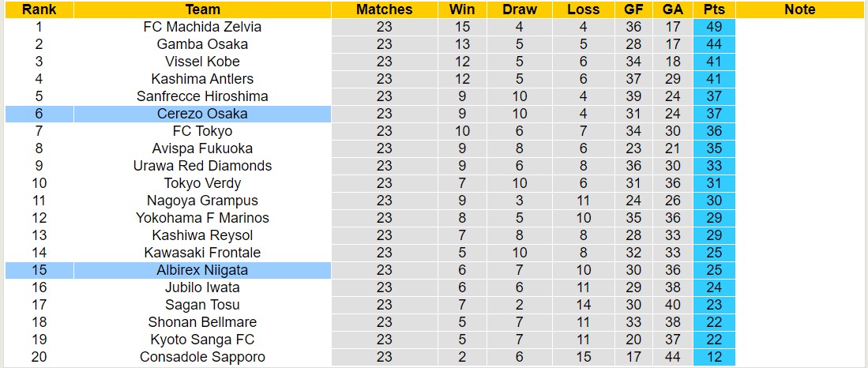Click the Team column header
The image size is (868, 368).
pyautogui.click(x=202, y=9)
